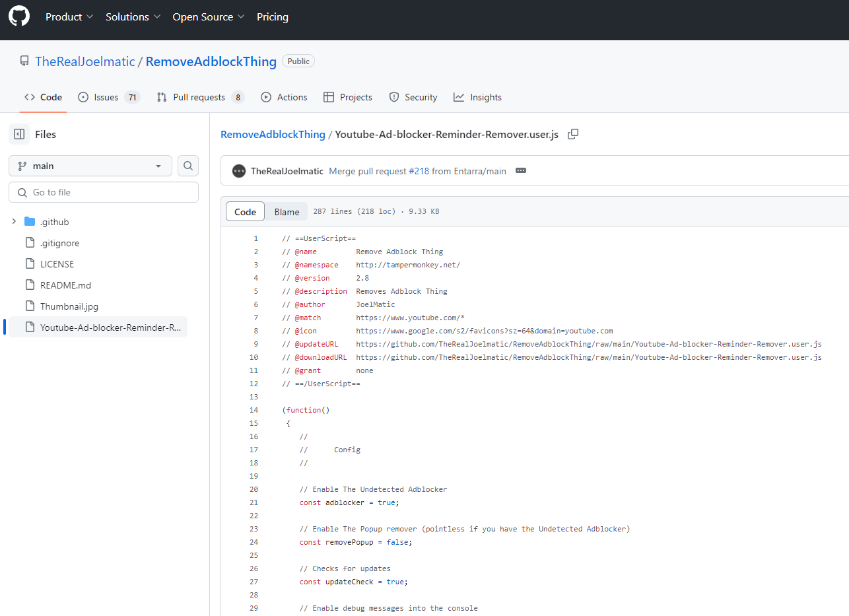
Task: Switch to the Pull requests tab
Action: coord(201,97)
